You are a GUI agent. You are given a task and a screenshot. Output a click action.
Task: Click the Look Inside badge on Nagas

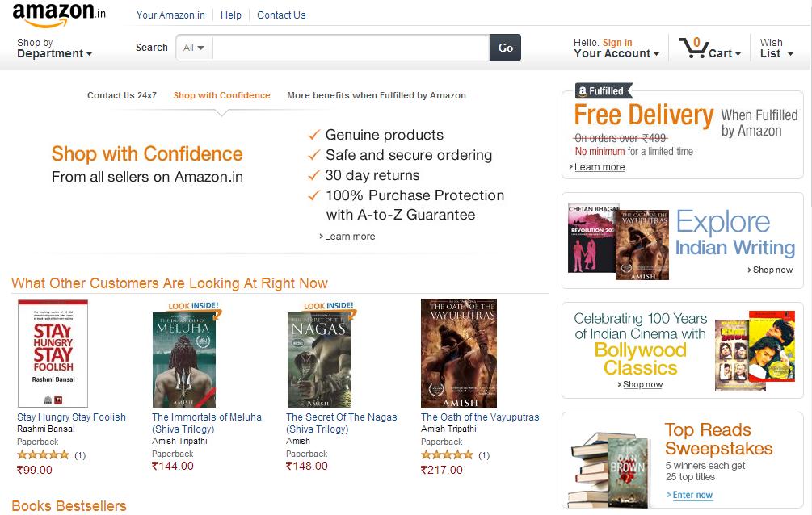click(x=328, y=307)
